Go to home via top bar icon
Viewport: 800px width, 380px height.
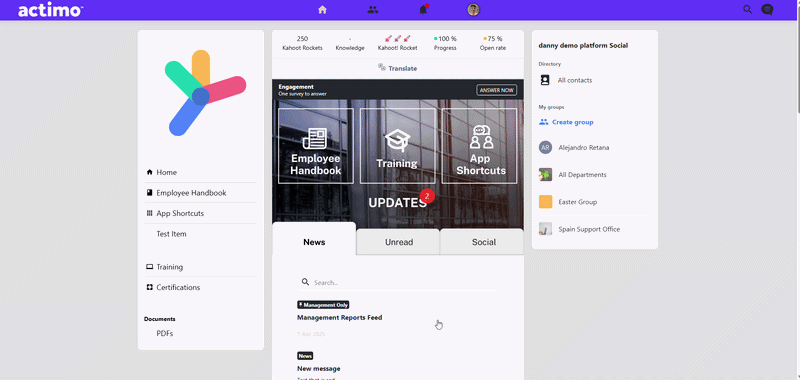click(322, 10)
